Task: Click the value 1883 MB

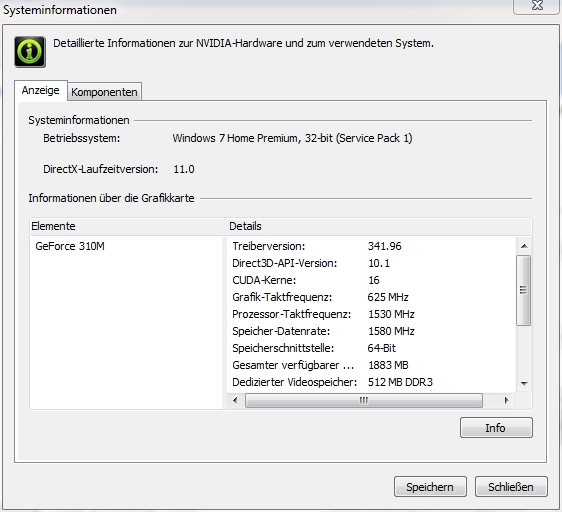Action: click(389, 365)
